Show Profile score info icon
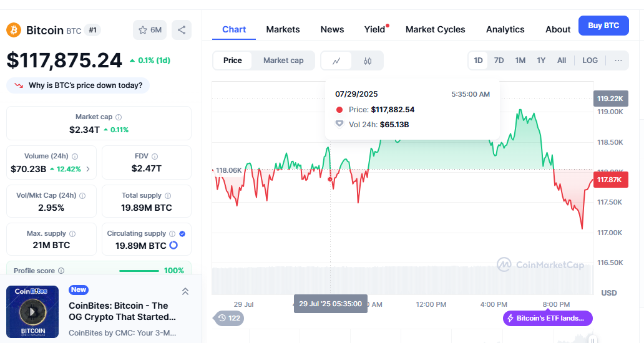This screenshot has height=343, width=644. tap(61, 271)
